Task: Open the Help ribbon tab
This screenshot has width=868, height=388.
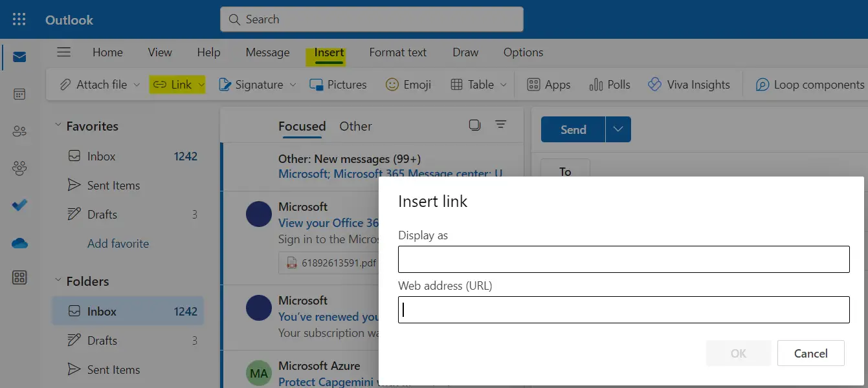Action: (208, 52)
